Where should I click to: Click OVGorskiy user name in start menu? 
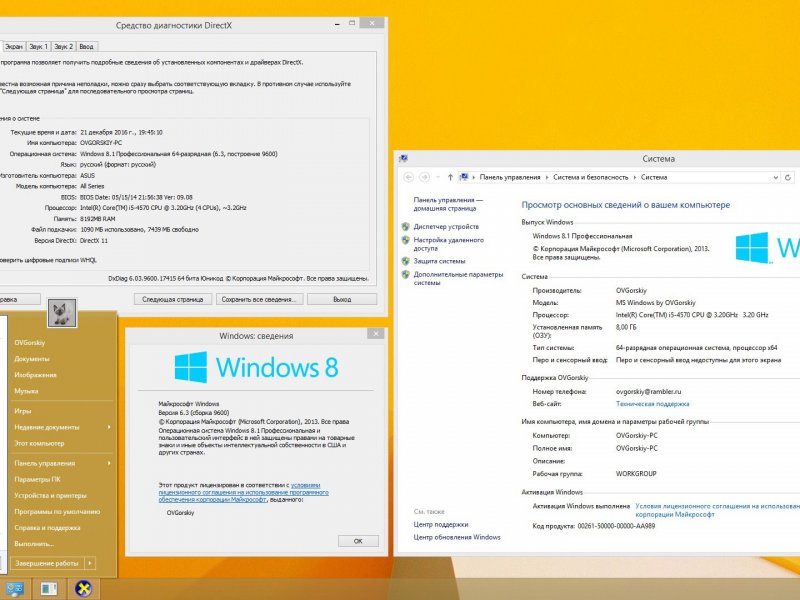click(x=30, y=343)
